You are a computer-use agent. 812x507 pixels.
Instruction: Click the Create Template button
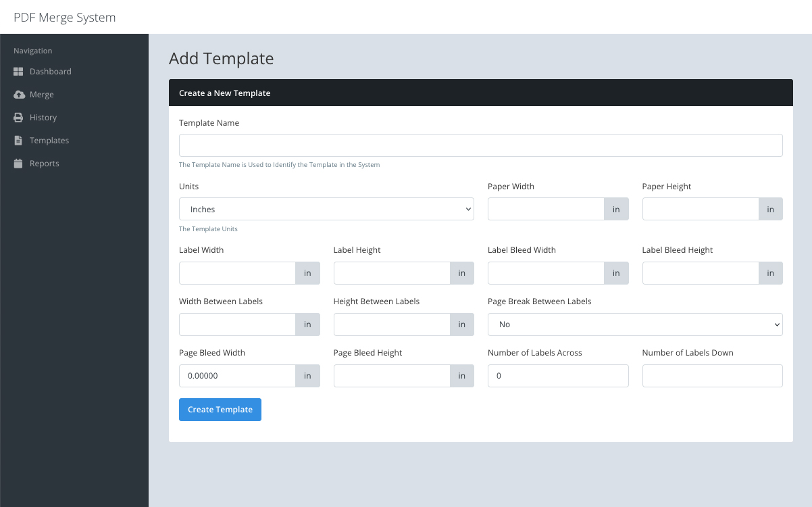[220, 410]
